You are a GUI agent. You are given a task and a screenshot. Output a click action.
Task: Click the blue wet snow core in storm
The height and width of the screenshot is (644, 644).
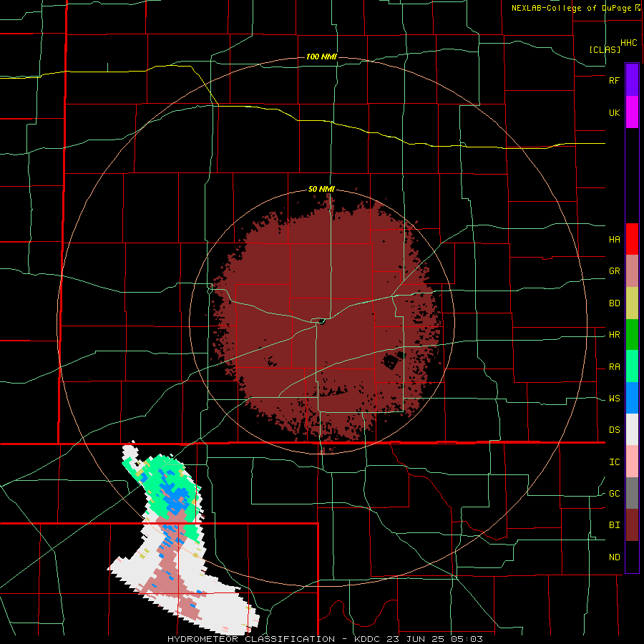(x=177, y=498)
